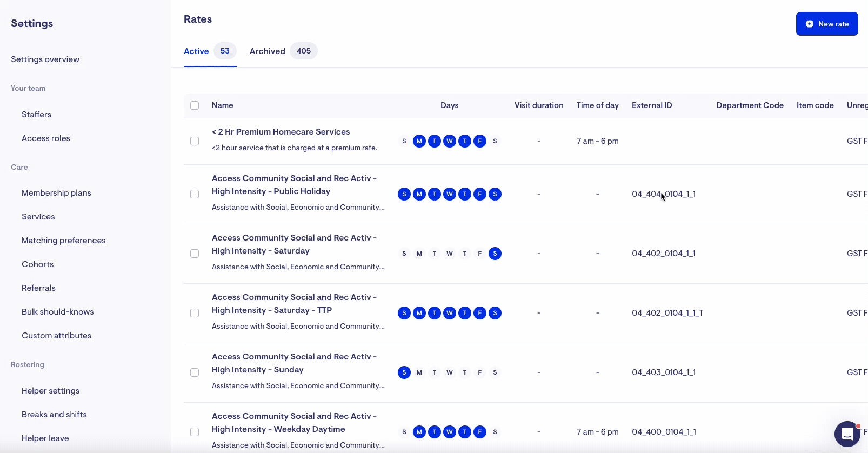Click the External ID column header
The width and height of the screenshot is (868, 453).
point(652,105)
